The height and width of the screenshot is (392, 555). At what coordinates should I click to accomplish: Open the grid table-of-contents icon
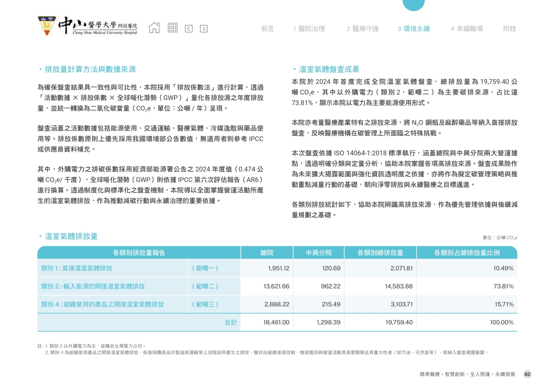click(x=172, y=28)
